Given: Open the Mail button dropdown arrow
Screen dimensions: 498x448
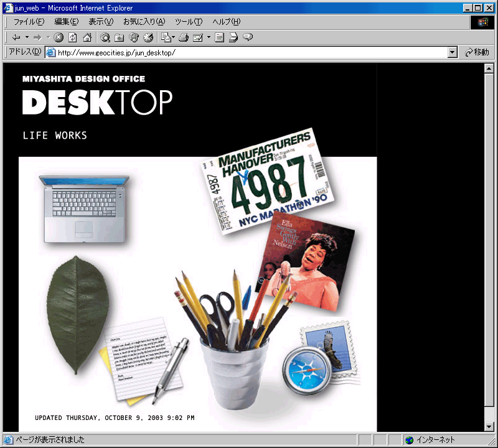Looking at the screenshot, I should tap(174, 37).
